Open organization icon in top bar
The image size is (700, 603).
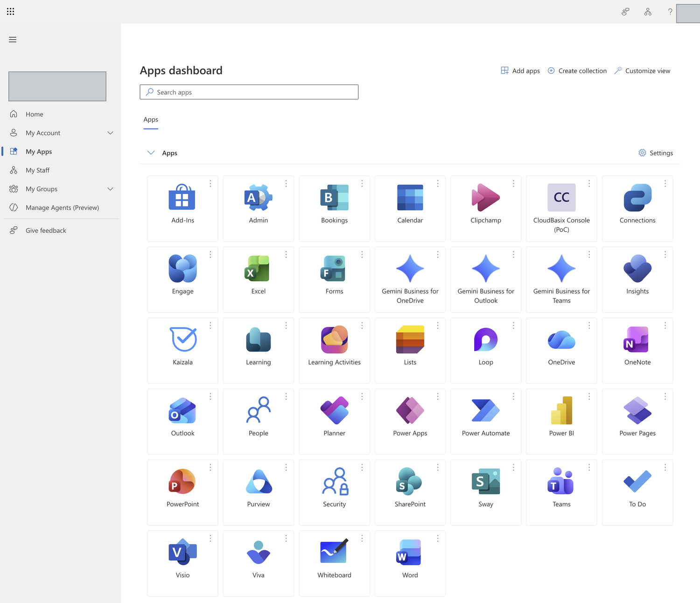pos(648,12)
